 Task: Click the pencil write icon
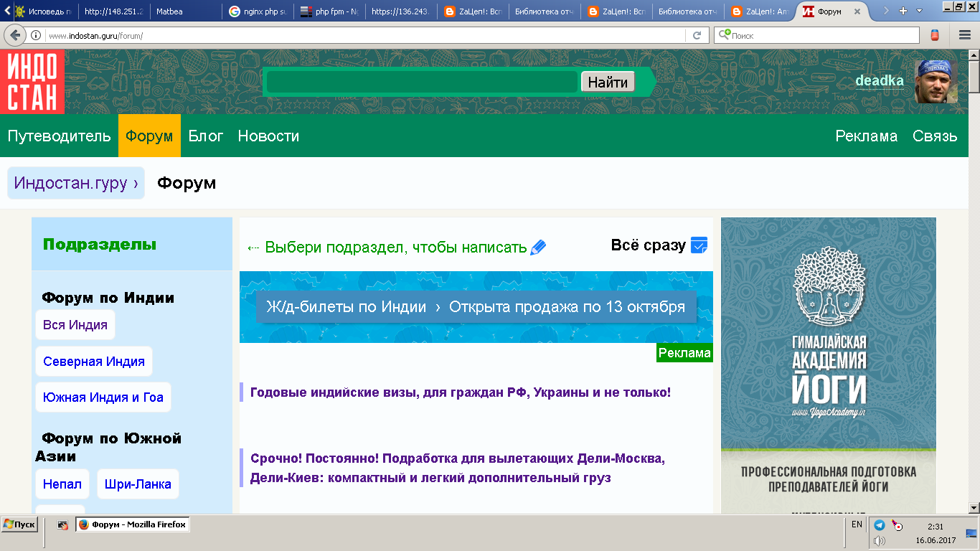[x=538, y=248]
